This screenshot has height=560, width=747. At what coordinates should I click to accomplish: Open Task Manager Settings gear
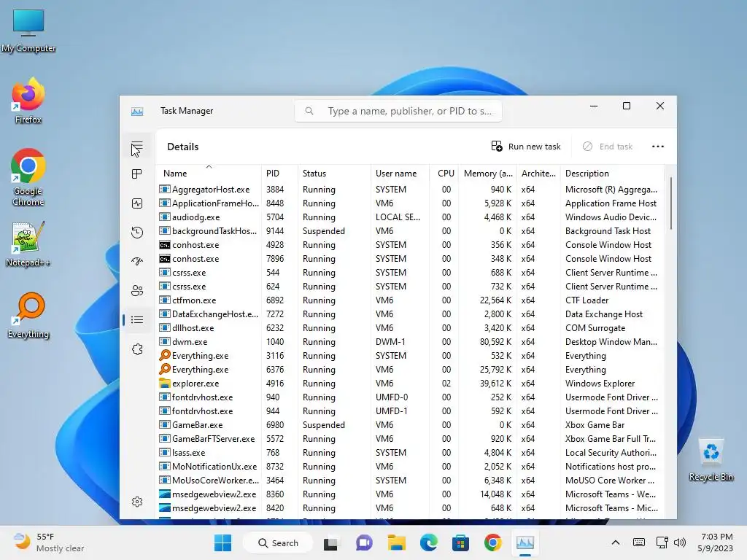[137, 502]
